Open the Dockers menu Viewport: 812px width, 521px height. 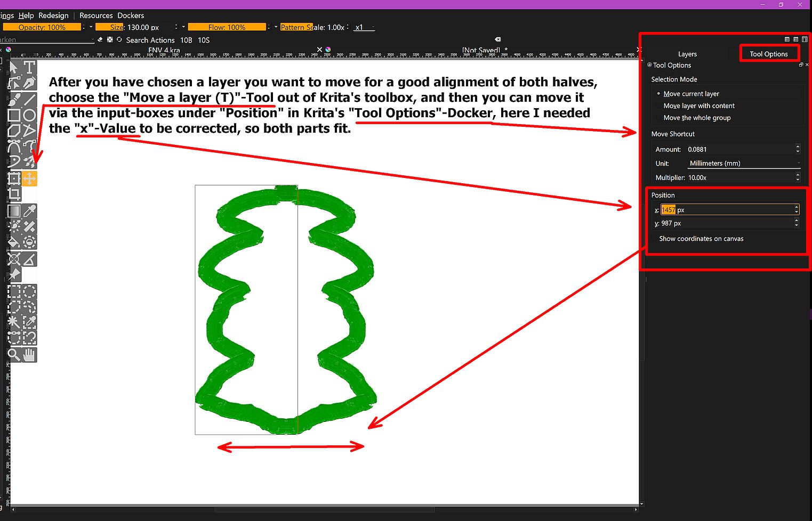point(131,15)
